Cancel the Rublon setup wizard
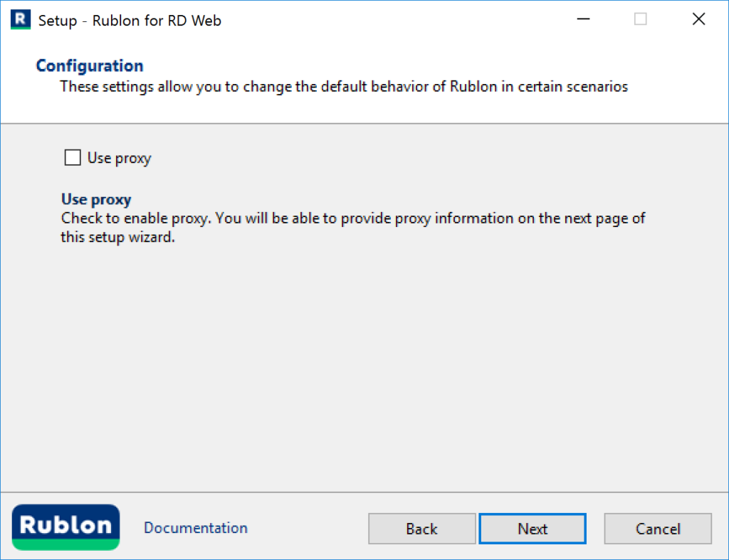The width and height of the screenshot is (729, 560). coord(657,529)
